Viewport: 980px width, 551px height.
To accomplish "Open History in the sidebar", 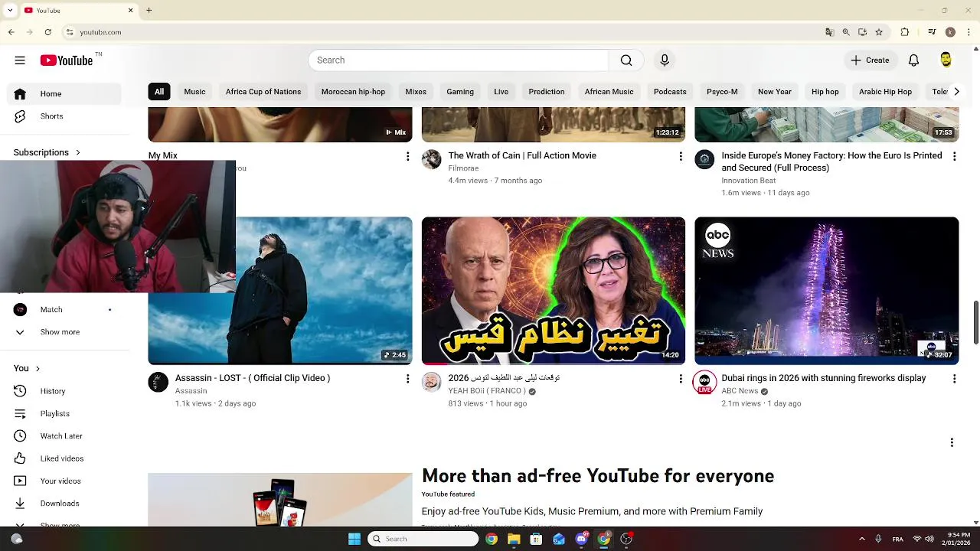I will [x=64, y=391].
